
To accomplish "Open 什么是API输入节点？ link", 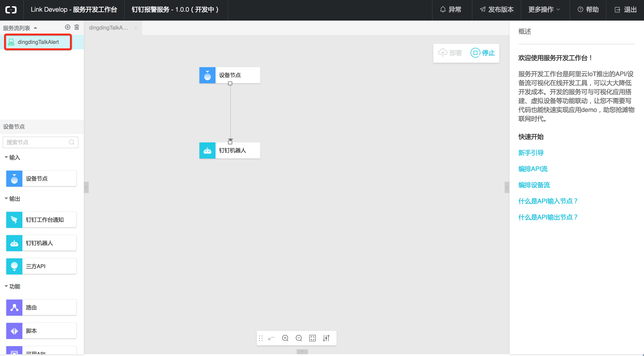I will coord(548,201).
